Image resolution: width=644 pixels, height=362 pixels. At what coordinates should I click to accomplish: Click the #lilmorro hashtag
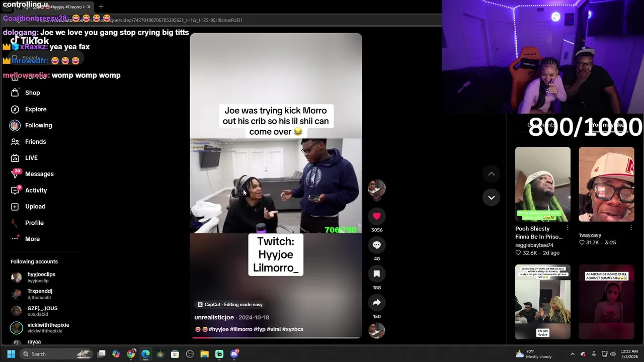241,329
